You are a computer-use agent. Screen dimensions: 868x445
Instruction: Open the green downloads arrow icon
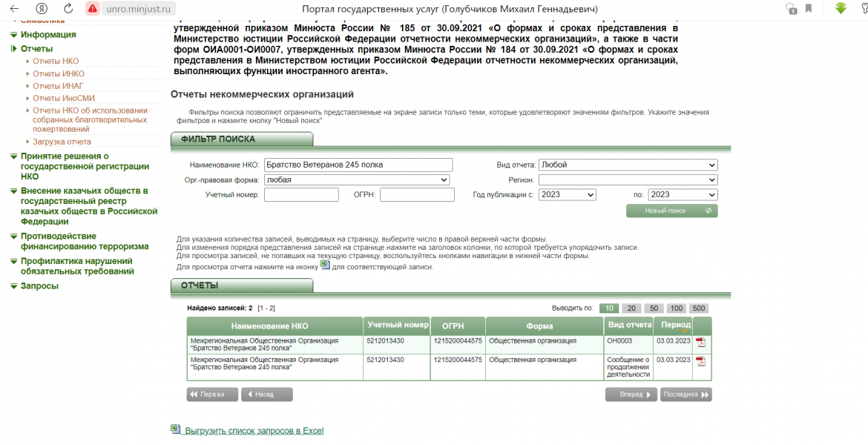[841, 8]
